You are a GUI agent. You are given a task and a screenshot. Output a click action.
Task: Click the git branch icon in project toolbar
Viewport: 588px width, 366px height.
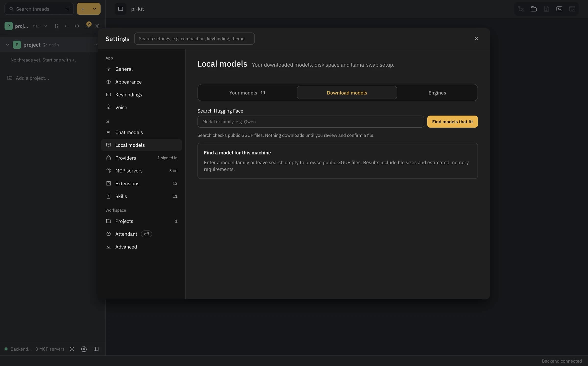[x=57, y=26]
